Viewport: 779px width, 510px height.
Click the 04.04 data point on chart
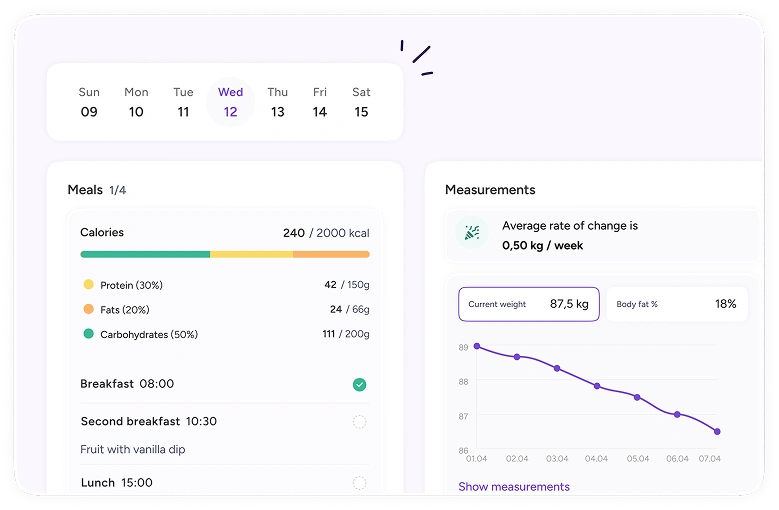597,386
